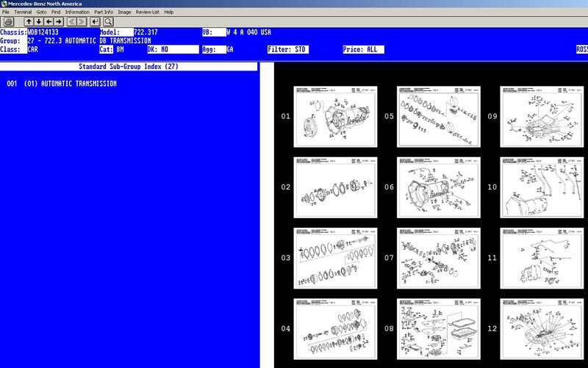Open the File menu

tap(6, 12)
